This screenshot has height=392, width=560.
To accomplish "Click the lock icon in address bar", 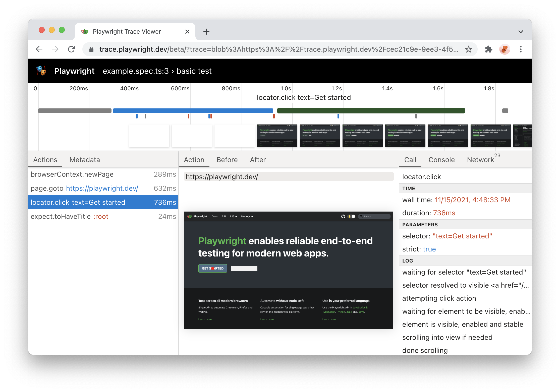I will pyautogui.click(x=92, y=49).
